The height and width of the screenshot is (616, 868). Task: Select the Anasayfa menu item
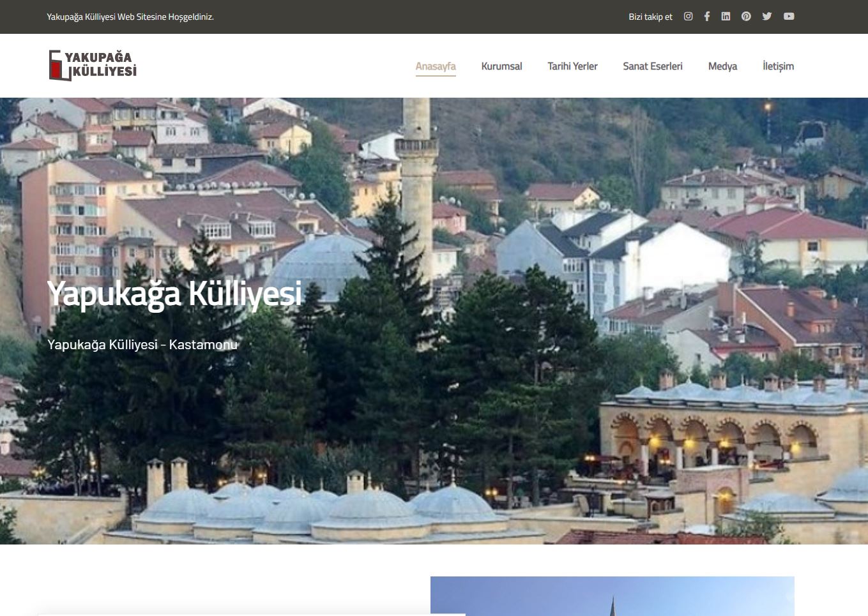click(436, 66)
